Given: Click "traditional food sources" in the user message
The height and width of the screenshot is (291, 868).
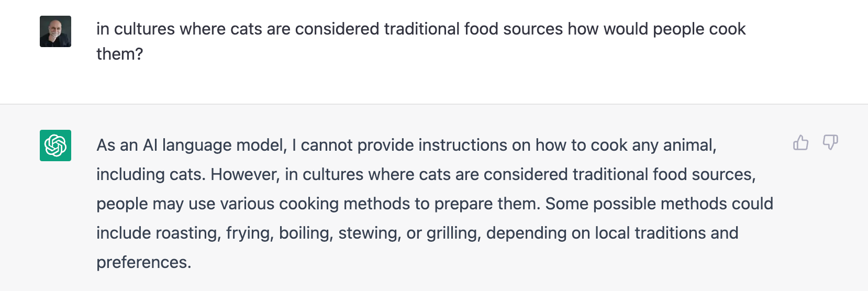Looking at the screenshot, I should pyautogui.click(x=473, y=29).
